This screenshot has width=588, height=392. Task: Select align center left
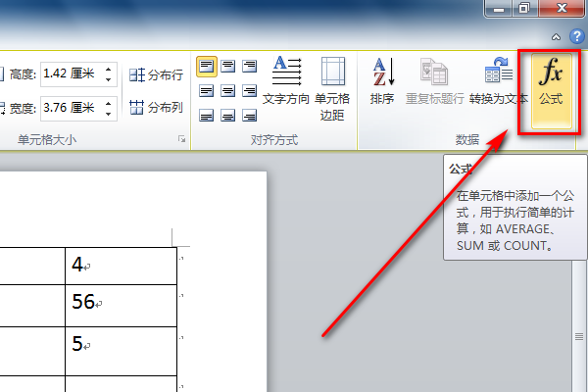click(206, 91)
